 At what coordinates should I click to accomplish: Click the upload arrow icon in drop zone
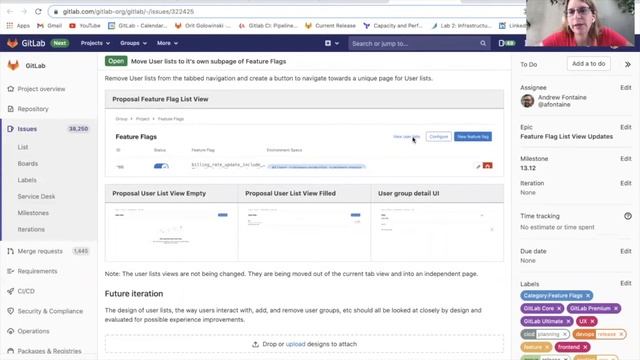pyautogui.click(x=256, y=344)
